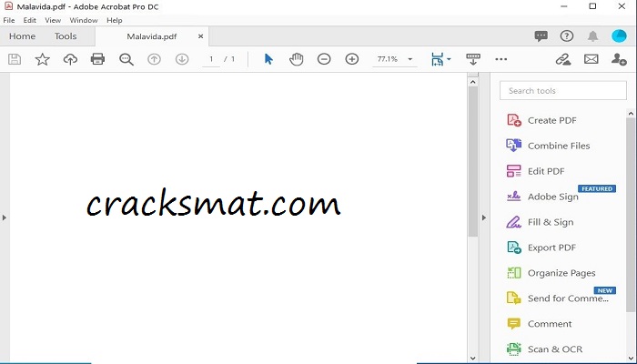Zoom in with the plus icon
Viewport: 637px width, 364px height.
click(352, 59)
